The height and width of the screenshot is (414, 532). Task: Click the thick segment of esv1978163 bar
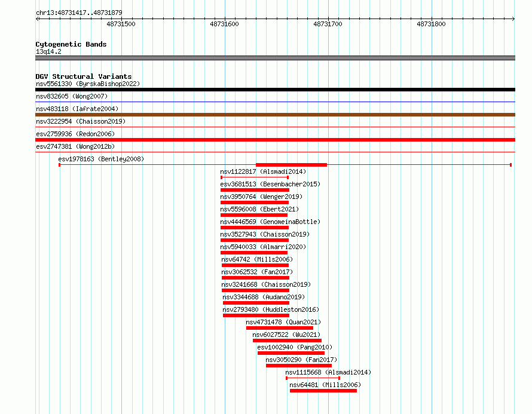coord(292,165)
